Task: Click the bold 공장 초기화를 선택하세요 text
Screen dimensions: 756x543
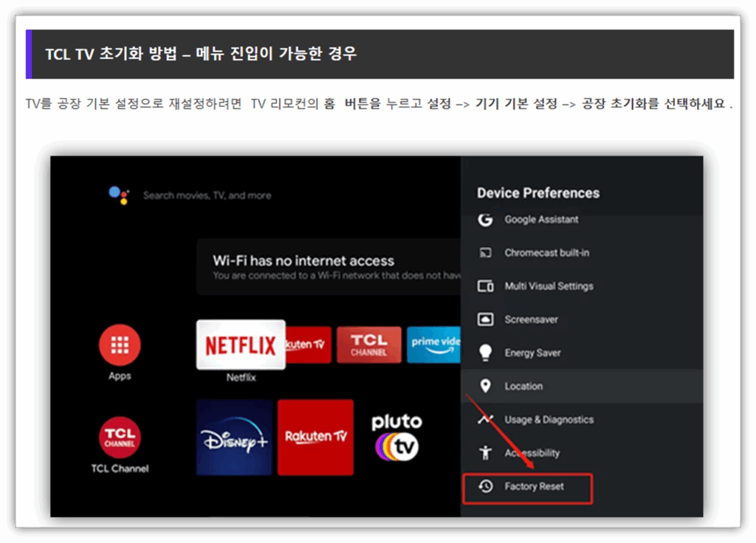Action: click(653, 103)
